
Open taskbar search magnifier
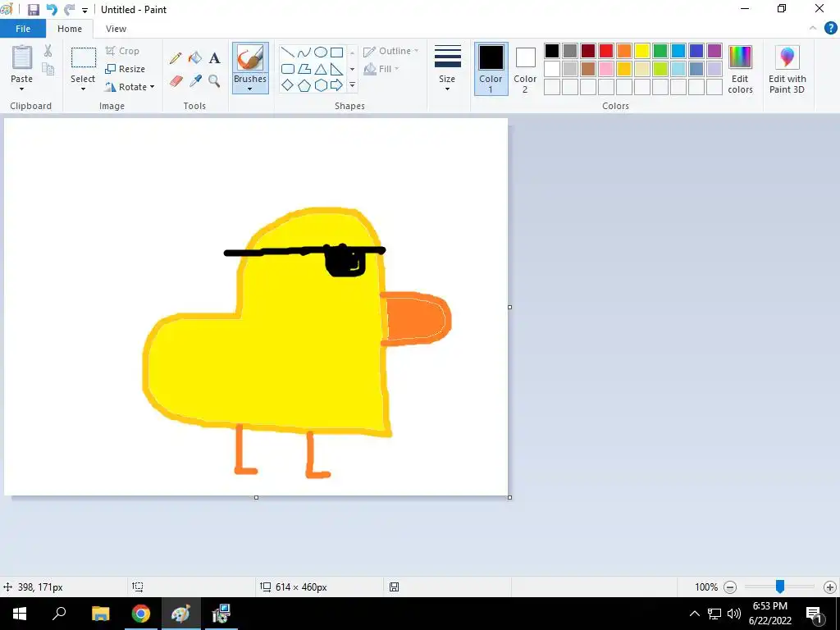(59, 614)
